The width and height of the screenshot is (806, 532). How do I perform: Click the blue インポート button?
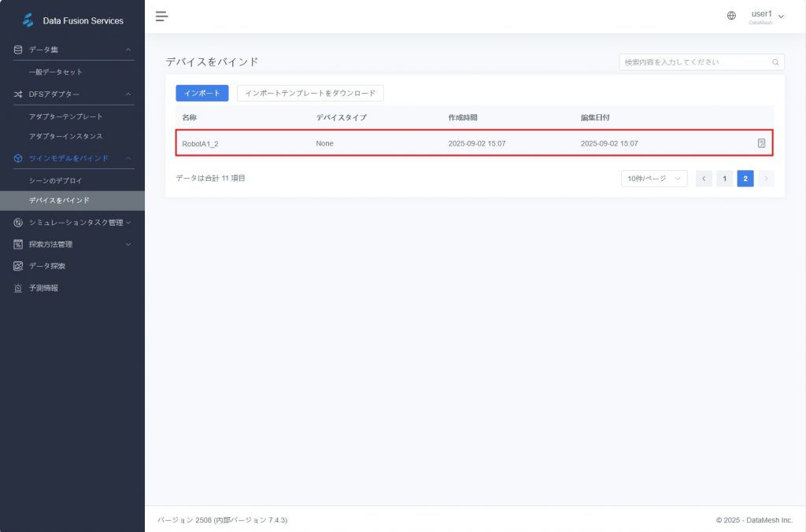click(x=201, y=93)
